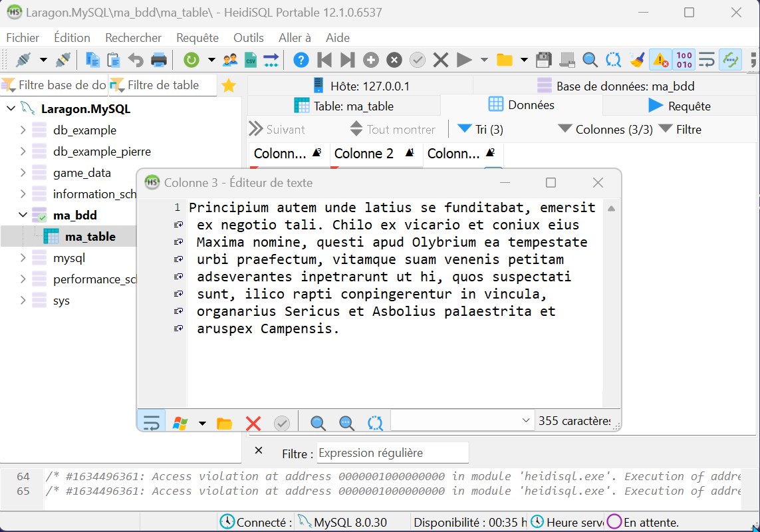
Task: Toggle word wrap in the text editor
Action: pos(152,423)
